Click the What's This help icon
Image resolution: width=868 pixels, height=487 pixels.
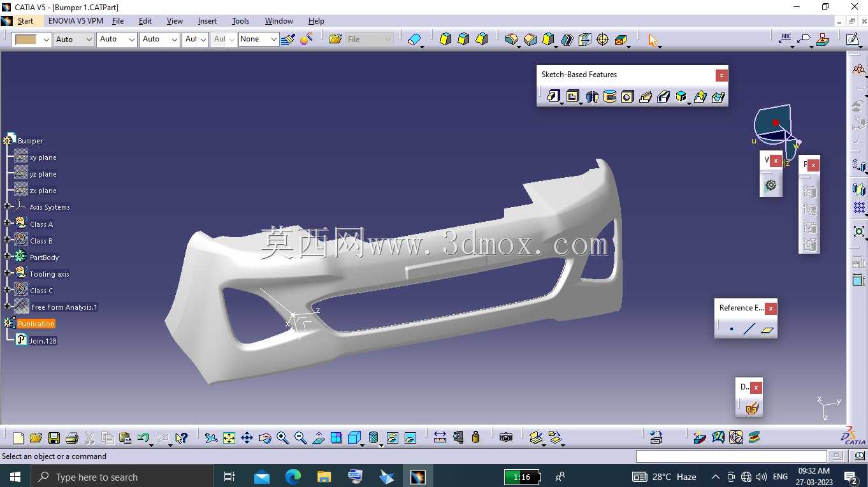[x=182, y=438]
